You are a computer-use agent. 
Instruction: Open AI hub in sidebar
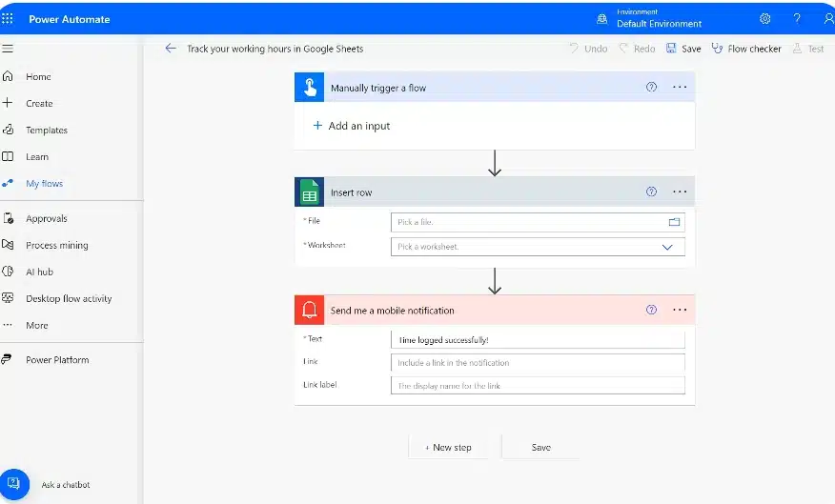39,272
